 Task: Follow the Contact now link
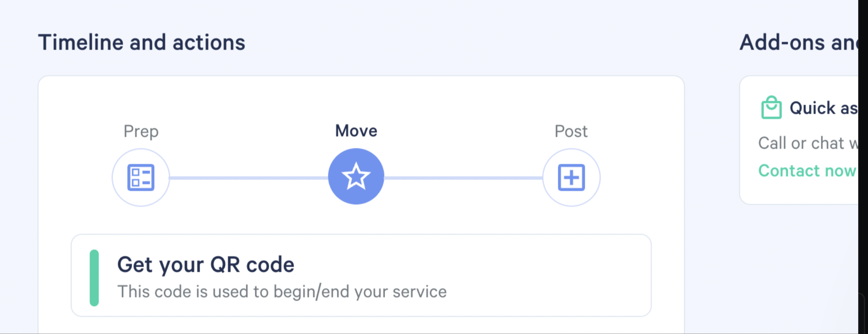coord(807,170)
